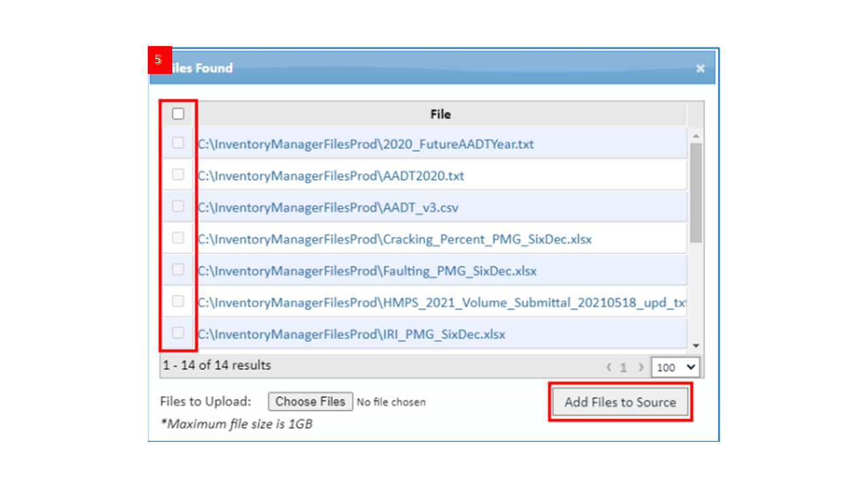Viewport: 868px width, 488px height.
Task: Select checkbox beside HMPS_2021_Volume_Submittal file
Action: 178,301
